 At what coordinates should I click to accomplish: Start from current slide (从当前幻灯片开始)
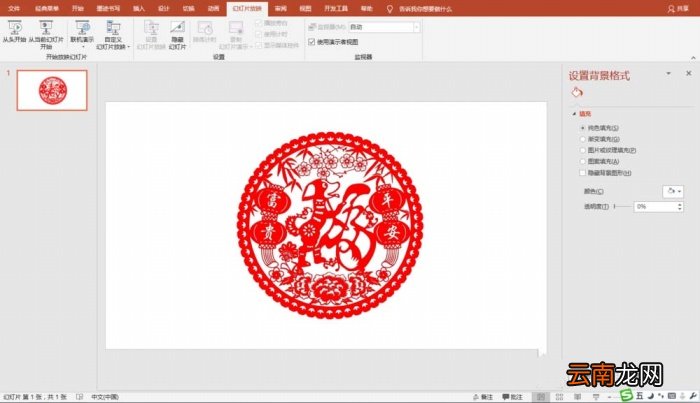(46, 35)
